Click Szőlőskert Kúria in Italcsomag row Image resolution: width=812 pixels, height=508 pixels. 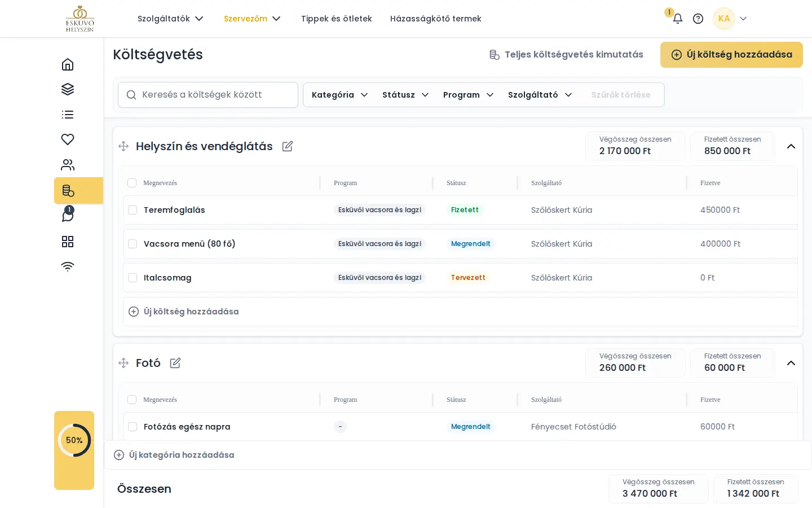[562, 278]
